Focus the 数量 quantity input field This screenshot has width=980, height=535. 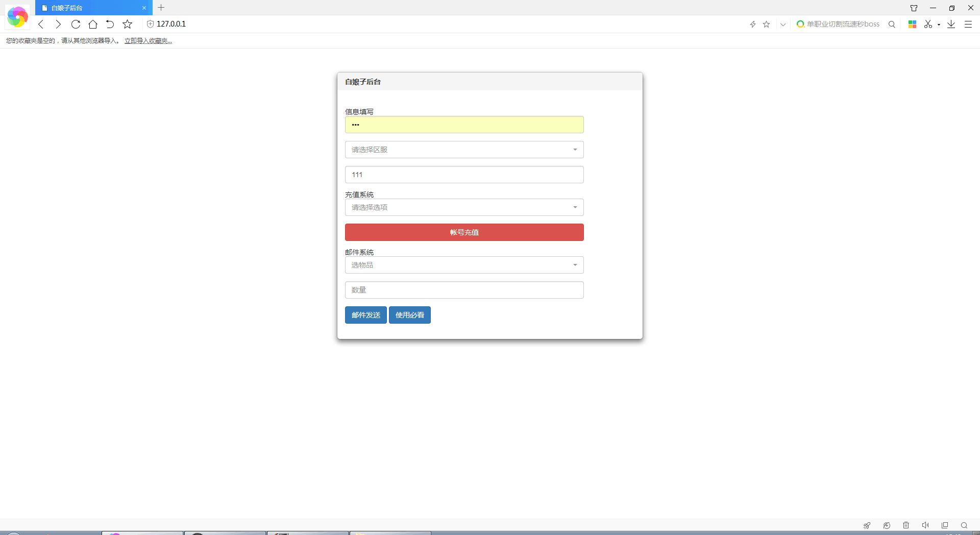coord(464,290)
